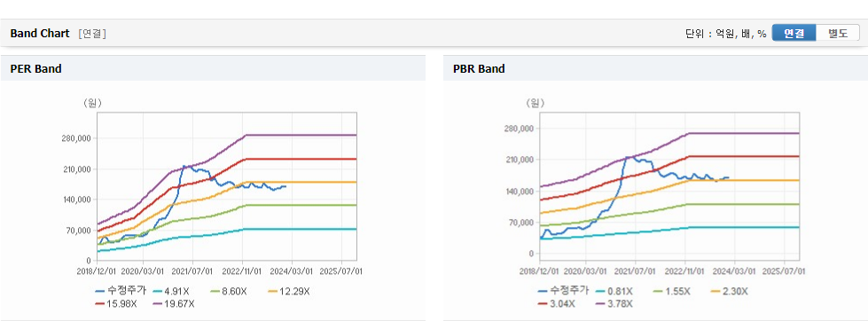This screenshot has width=868, height=321.
Task: Click the 2020/03/01 date in PBR chart
Action: tap(587, 271)
